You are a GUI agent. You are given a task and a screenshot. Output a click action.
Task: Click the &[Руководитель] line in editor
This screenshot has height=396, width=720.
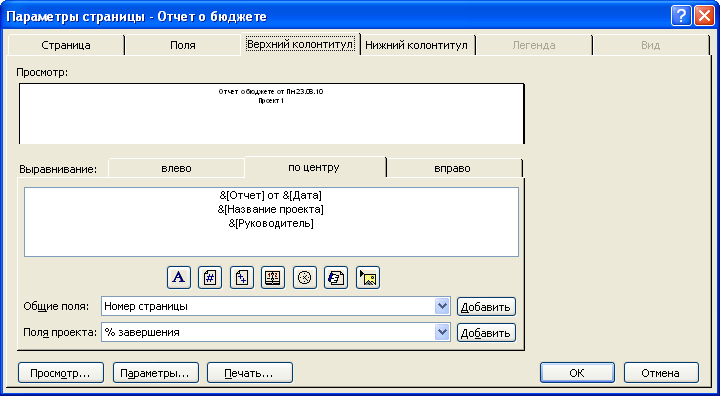271,224
